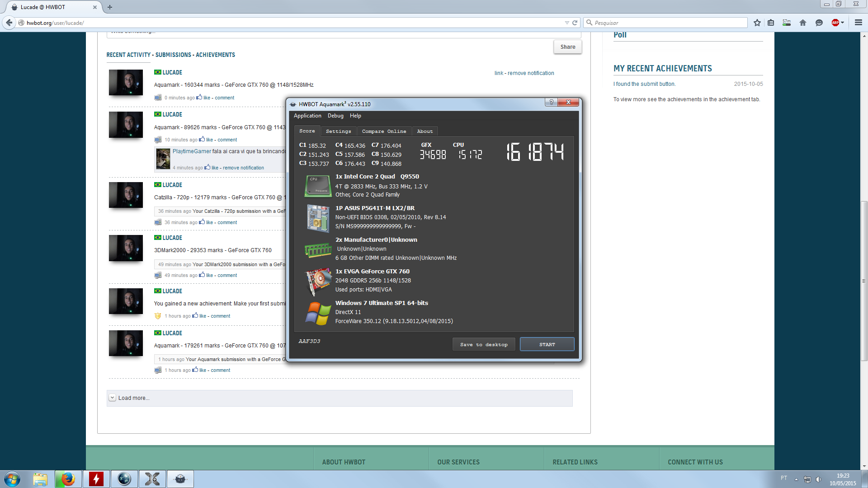This screenshot has height=488, width=868.
Task: Expand the Load more... activity section
Action: click(x=340, y=398)
